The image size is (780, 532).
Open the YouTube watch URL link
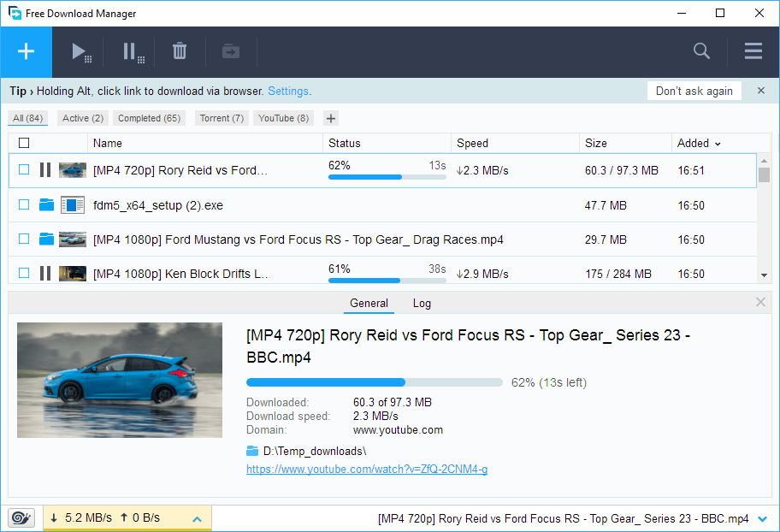tap(367, 469)
